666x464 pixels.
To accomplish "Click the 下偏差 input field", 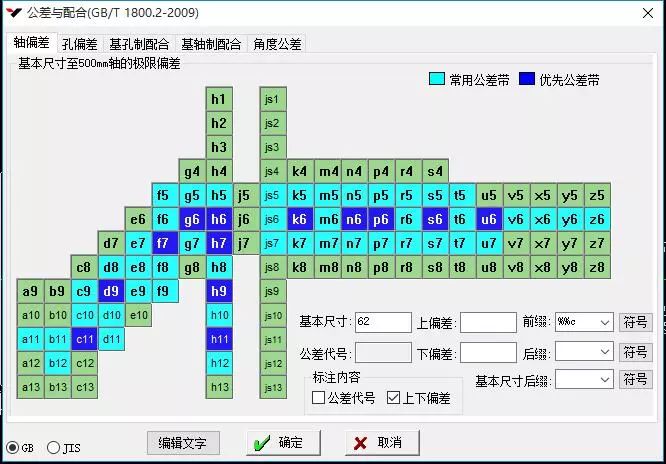I will click(x=488, y=353).
